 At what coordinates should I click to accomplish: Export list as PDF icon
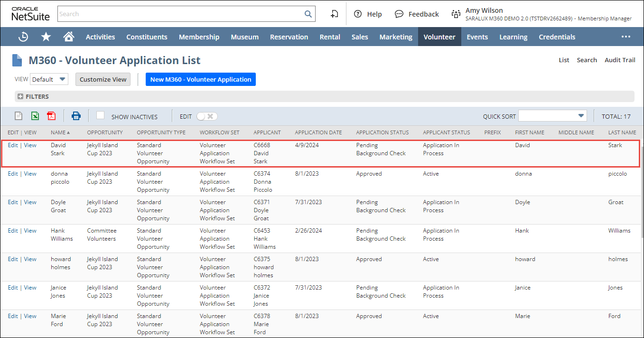[x=51, y=116]
